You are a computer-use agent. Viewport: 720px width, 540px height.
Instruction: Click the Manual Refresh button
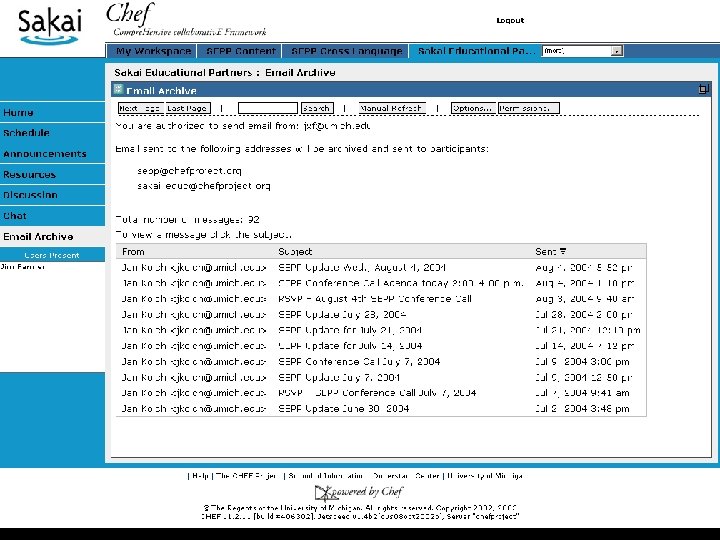pos(391,108)
